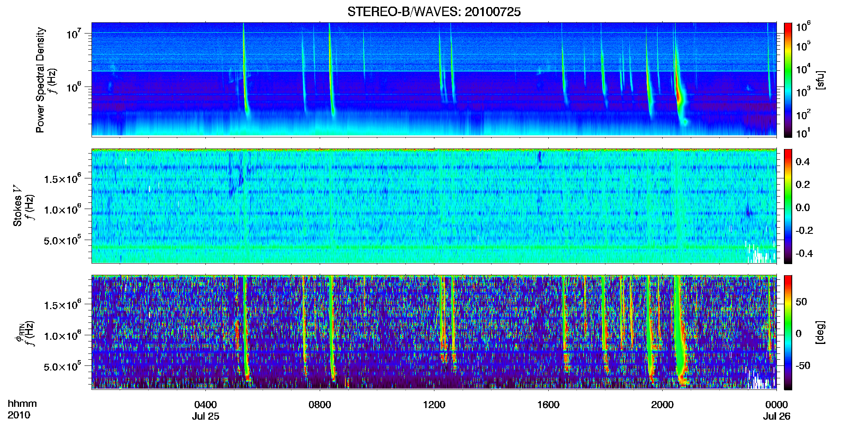Screen dimensions: 868x447
Task: Click the bottom panel degree color bar
Action: click(788, 332)
